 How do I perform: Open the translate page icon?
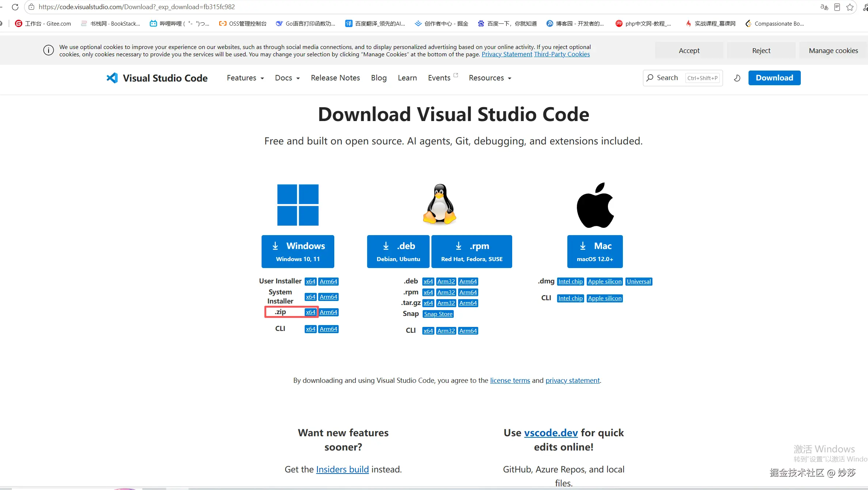(x=824, y=7)
